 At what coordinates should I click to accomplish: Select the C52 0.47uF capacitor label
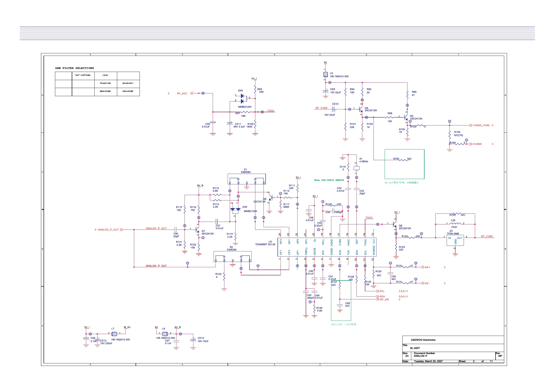341,190
